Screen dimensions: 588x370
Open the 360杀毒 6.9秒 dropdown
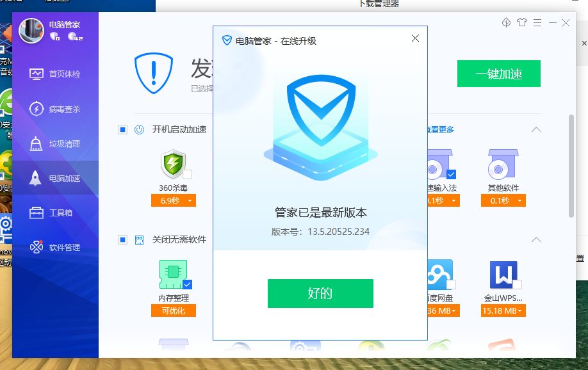(173, 200)
